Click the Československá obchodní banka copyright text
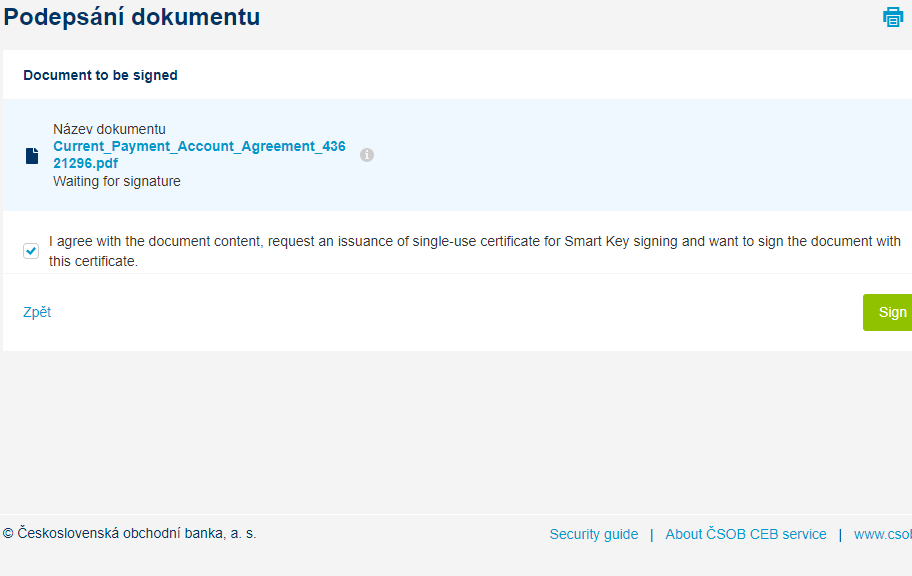Viewport: 912px width, 576px height. [130, 534]
